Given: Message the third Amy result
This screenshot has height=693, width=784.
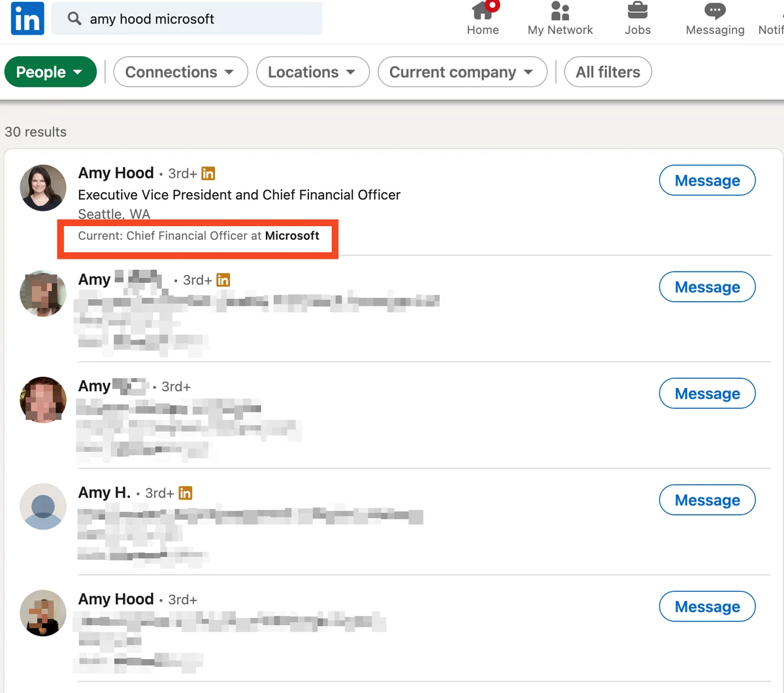Looking at the screenshot, I should tap(707, 393).
